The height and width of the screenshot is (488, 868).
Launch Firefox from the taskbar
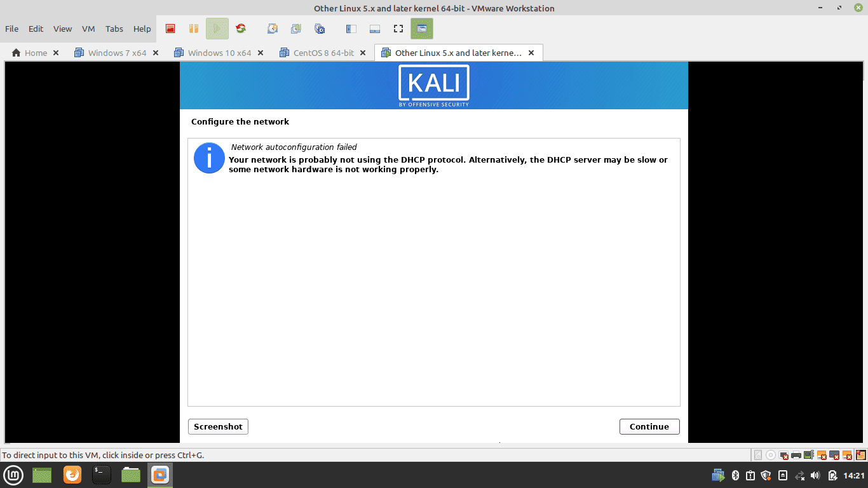pos(72,475)
